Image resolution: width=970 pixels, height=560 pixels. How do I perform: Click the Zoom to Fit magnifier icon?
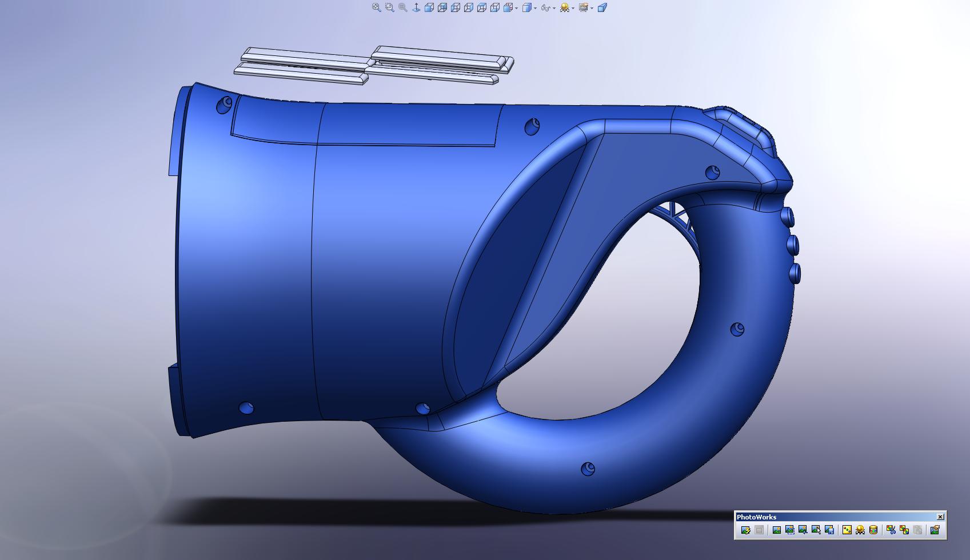[377, 7]
